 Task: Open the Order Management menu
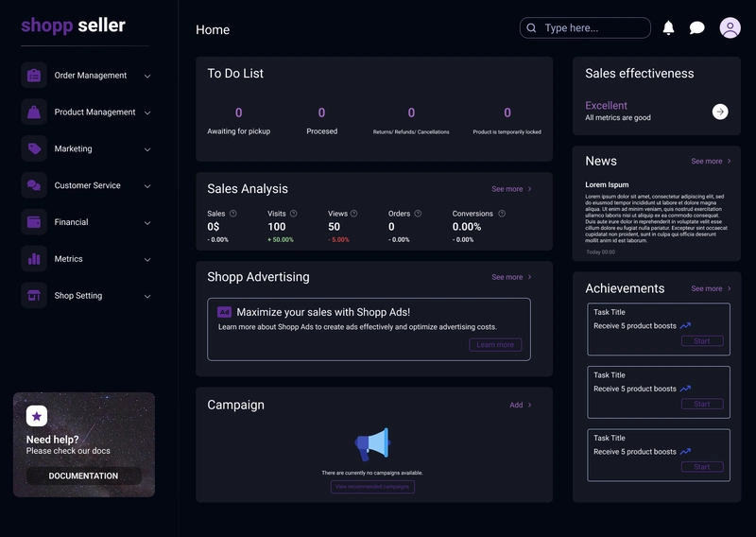tap(86, 76)
